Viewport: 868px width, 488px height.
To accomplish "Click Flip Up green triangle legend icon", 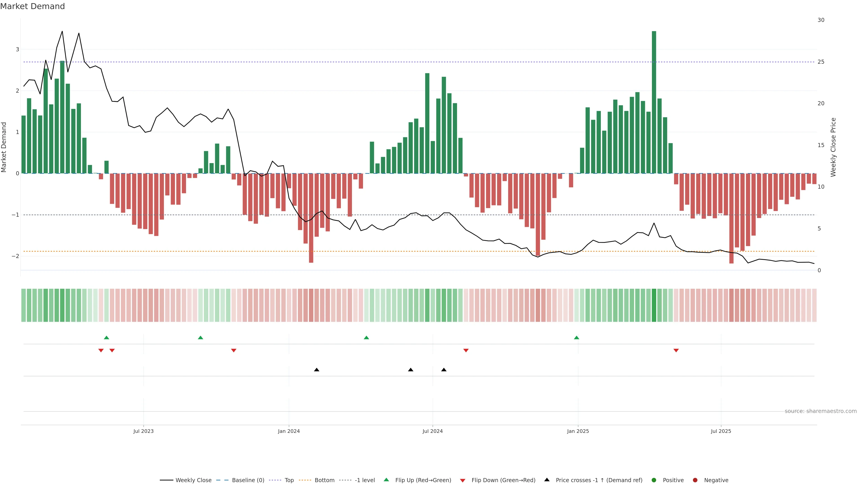I will [x=386, y=480].
